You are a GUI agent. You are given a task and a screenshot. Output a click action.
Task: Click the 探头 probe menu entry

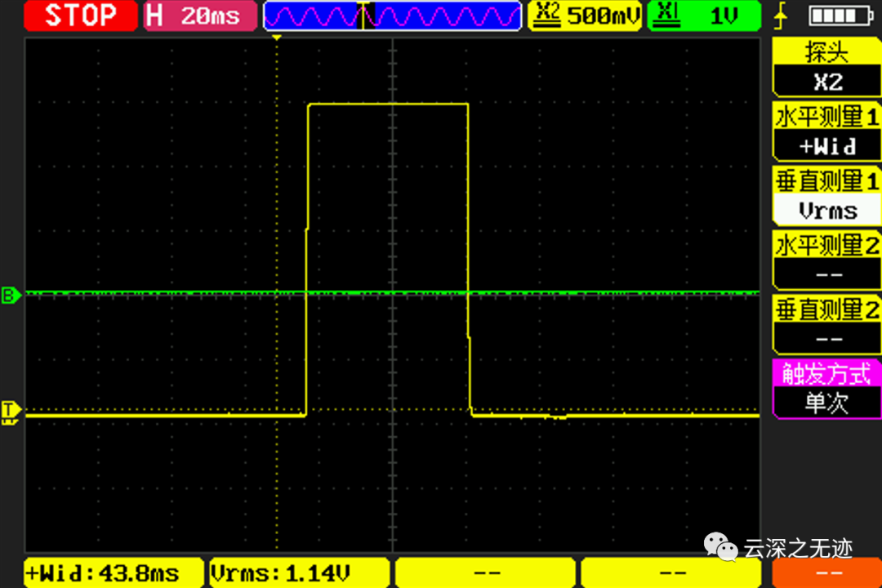(826, 53)
